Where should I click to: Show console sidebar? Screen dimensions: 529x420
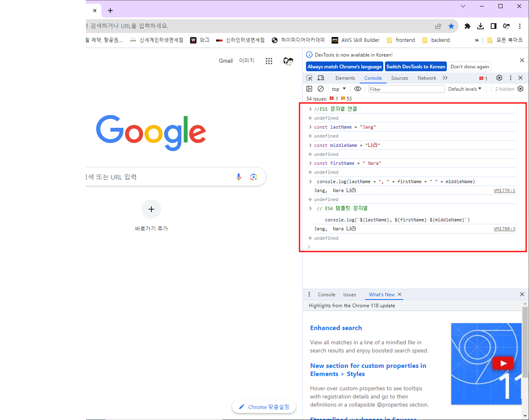tap(309, 89)
